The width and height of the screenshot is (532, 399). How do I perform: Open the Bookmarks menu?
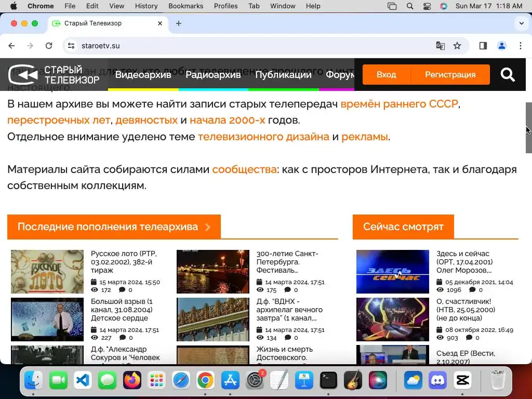click(x=185, y=6)
